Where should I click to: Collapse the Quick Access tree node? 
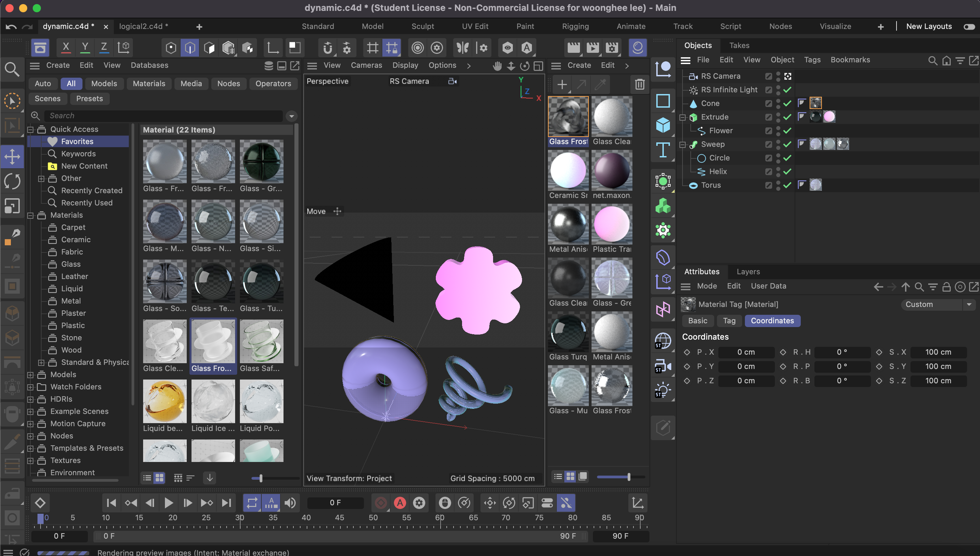(31, 129)
